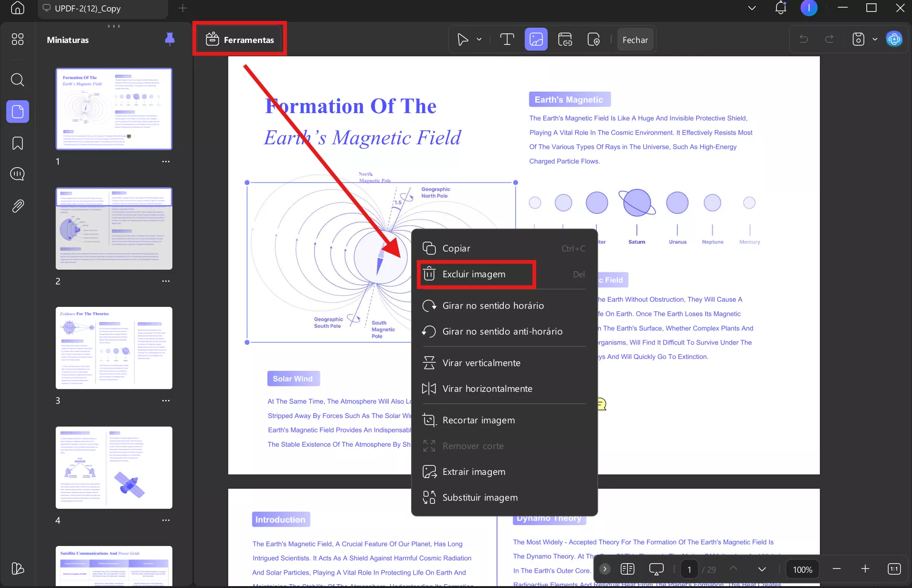Select Substituir imagem
The image size is (912, 588).
coord(504,497)
